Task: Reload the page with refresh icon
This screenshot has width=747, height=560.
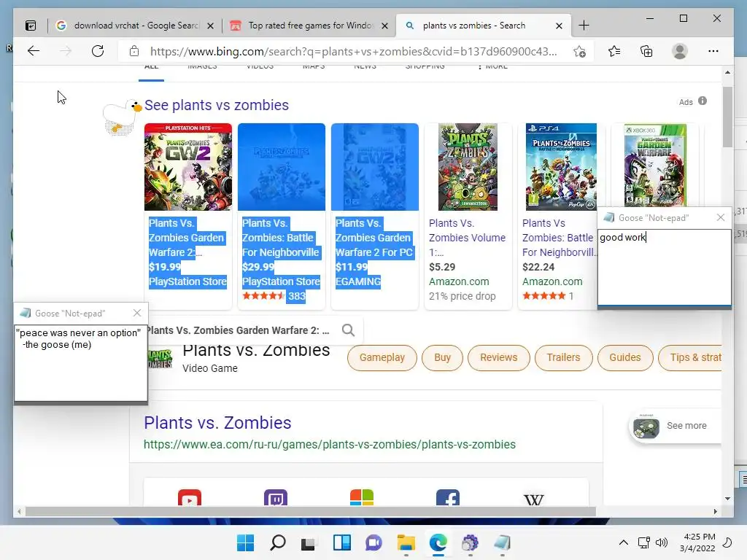Action: click(98, 51)
